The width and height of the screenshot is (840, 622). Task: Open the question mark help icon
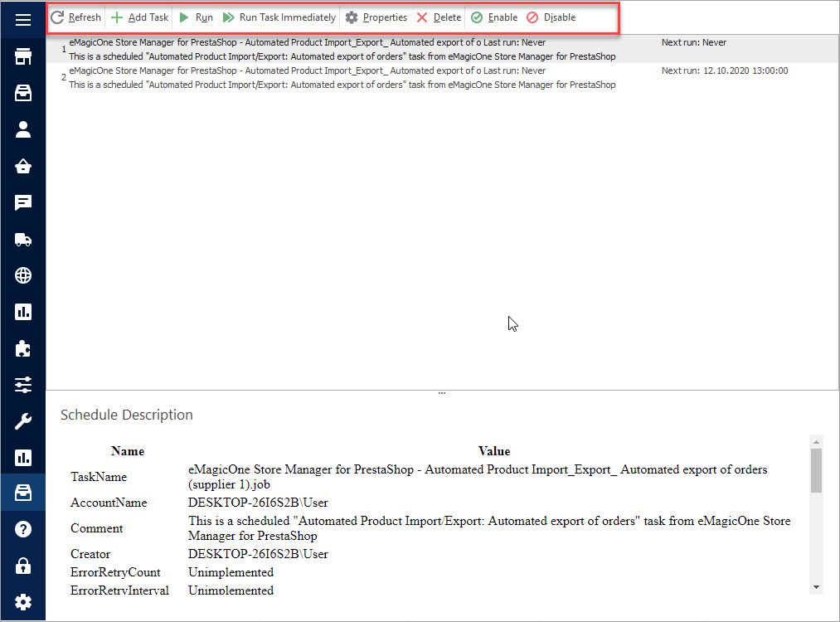pyautogui.click(x=23, y=529)
